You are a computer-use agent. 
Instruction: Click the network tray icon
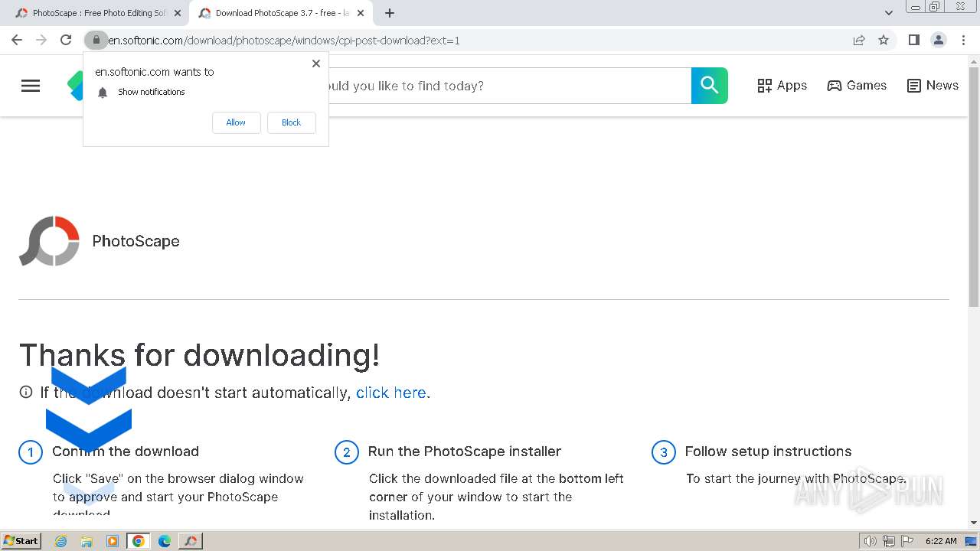[x=889, y=541]
